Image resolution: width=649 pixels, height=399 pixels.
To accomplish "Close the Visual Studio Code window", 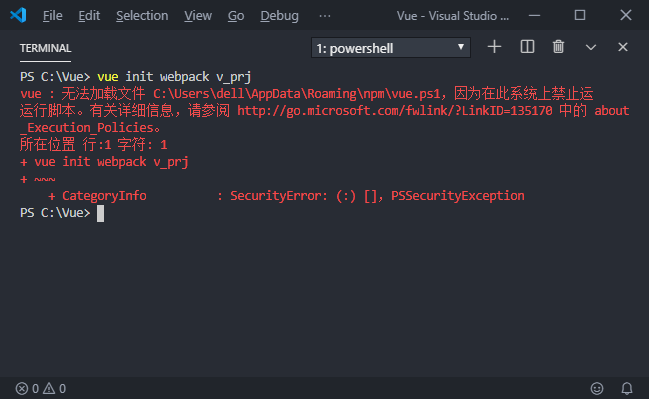I will tap(625, 15).
